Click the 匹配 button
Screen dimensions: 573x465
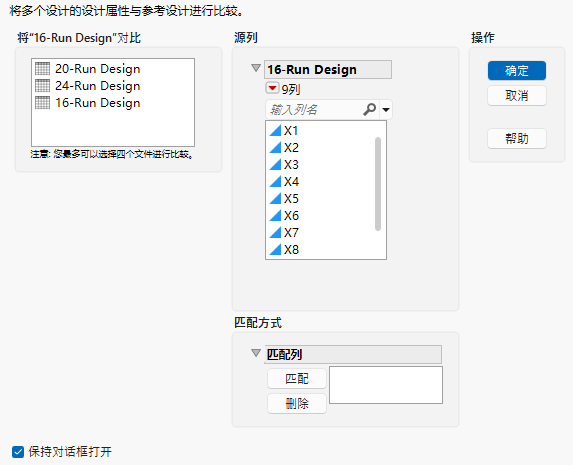[297, 379]
